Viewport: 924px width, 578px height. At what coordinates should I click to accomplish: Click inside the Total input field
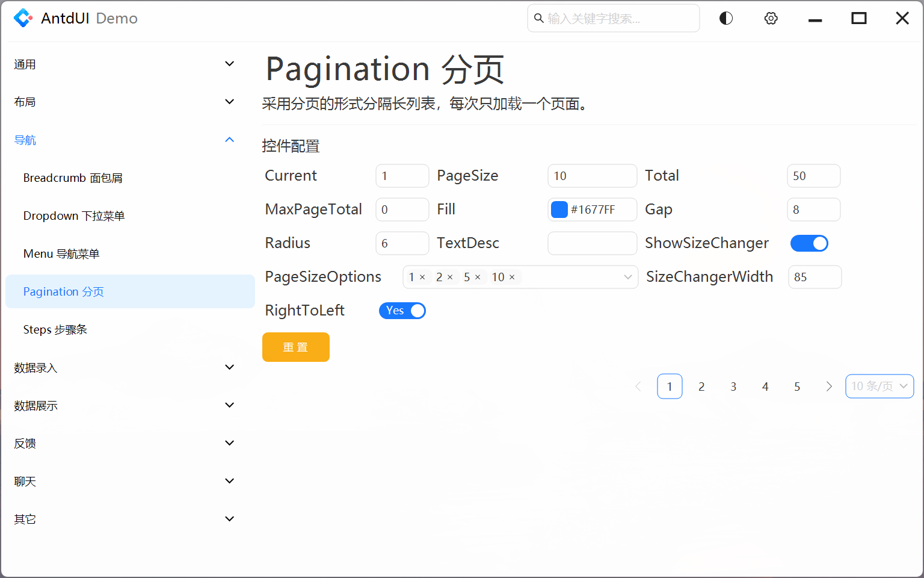click(813, 176)
